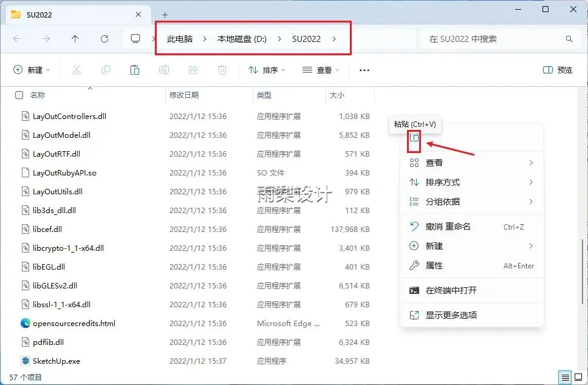Close the SU2022 tab
Viewport: 588px width, 385px height.
tap(138, 15)
